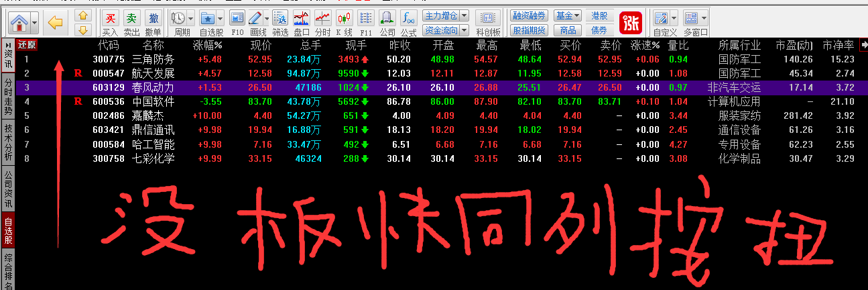The height and width of the screenshot is (290, 868).
Task: Expand the 主力增仓 dropdown arrow
Action: click(x=464, y=15)
